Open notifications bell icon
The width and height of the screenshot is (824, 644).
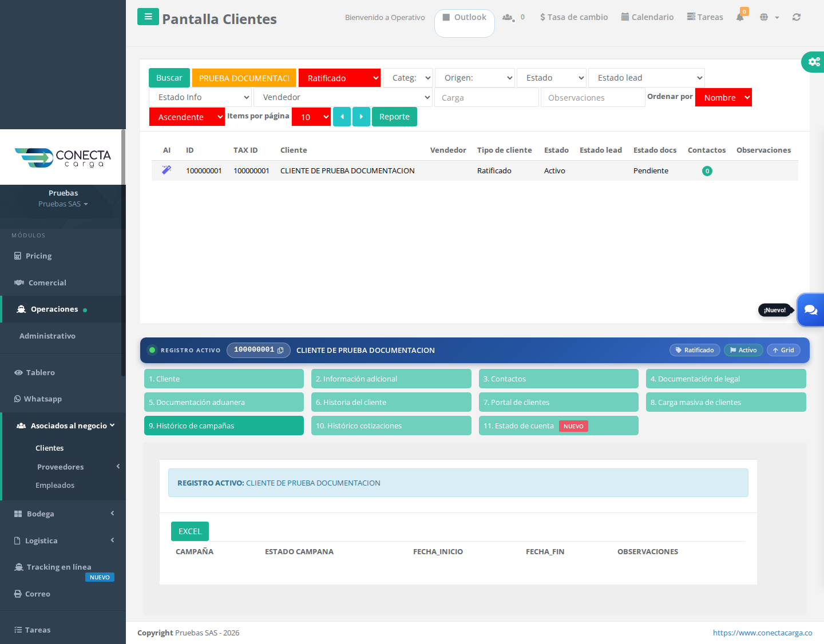tap(740, 17)
